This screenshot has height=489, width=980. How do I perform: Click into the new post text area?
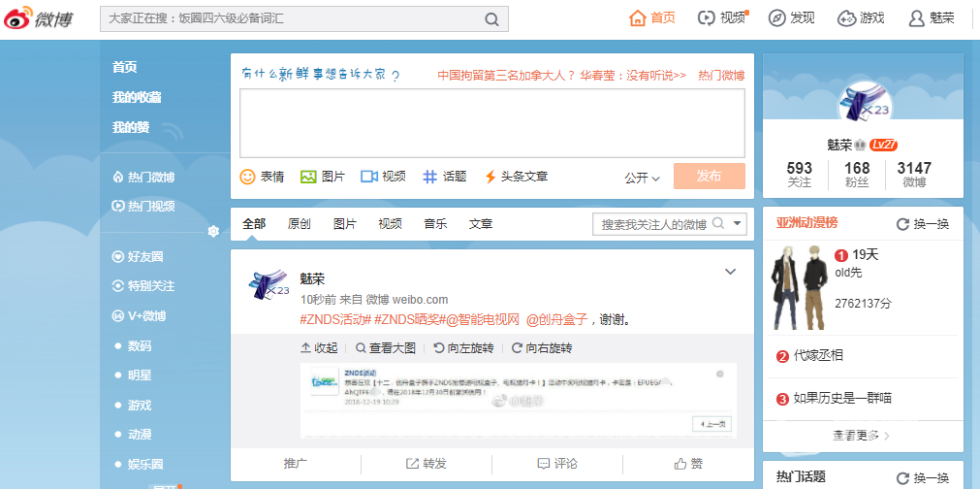pos(492,123)
